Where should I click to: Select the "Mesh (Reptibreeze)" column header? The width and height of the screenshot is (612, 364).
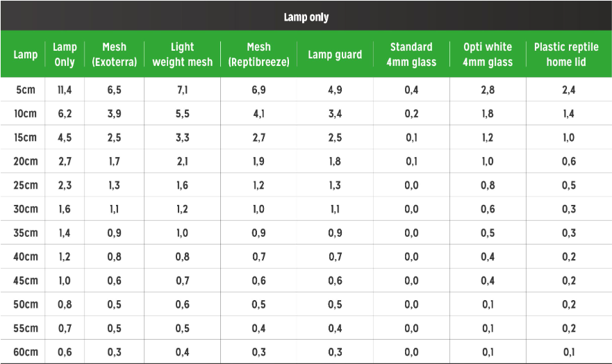pos(258,55)
